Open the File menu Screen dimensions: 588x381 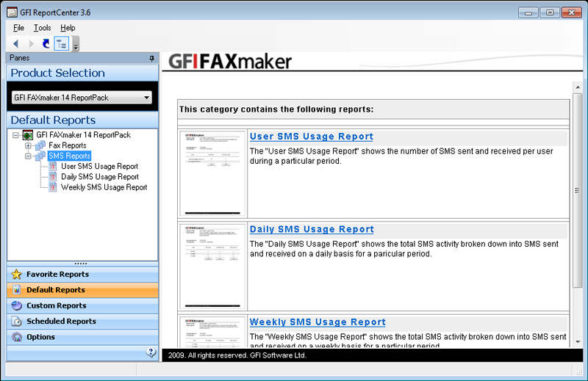tap(18, 28)
